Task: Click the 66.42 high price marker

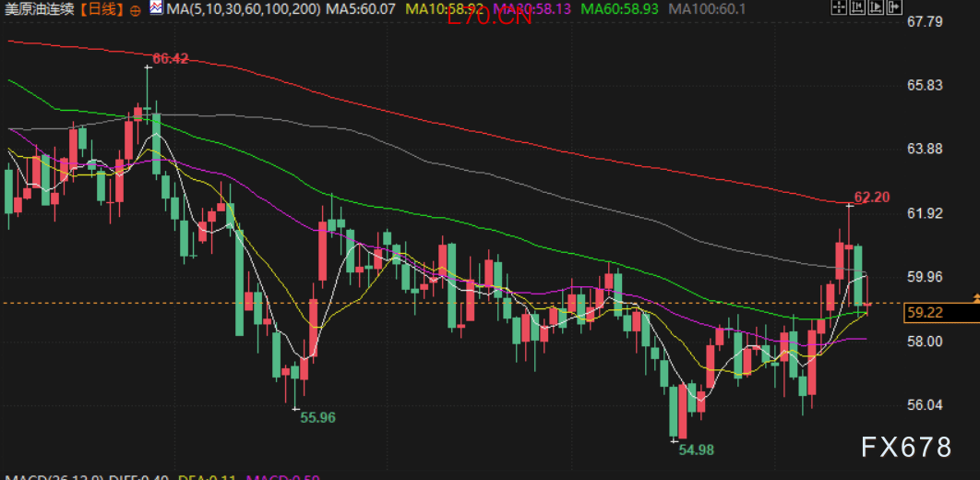Action: coord(171,58)
